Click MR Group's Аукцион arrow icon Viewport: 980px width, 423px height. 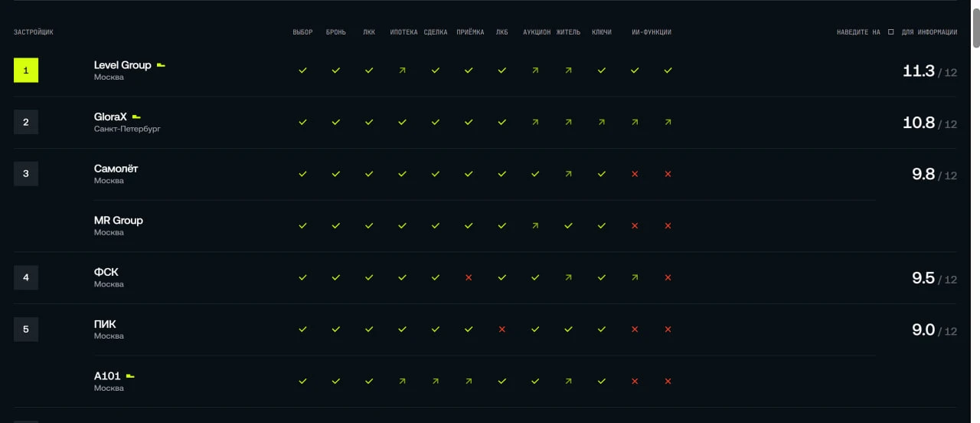535,226
